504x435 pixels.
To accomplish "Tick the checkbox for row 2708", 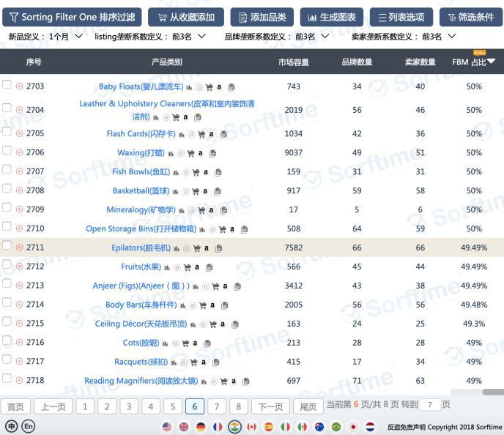I will 7,188.
